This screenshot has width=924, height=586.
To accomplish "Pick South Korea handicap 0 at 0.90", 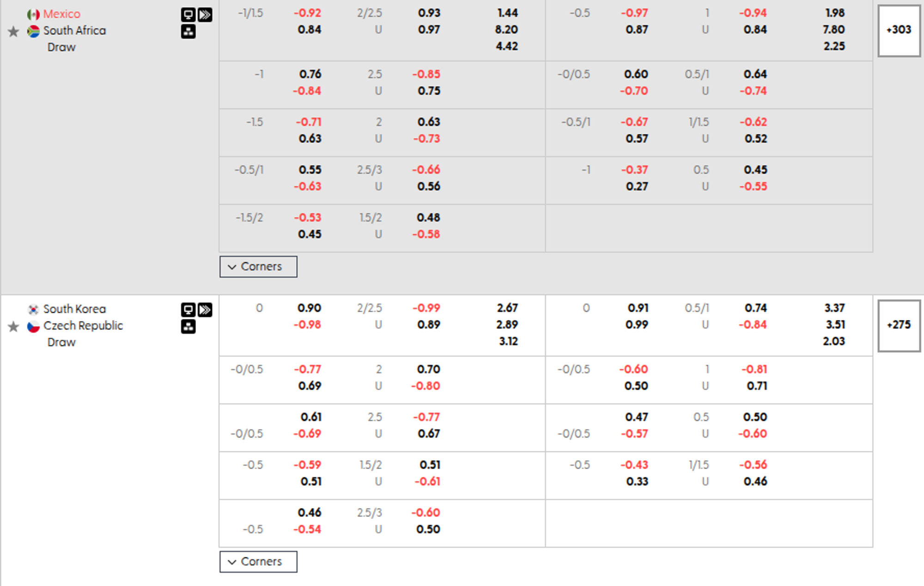I will click(x=309, y=308).
